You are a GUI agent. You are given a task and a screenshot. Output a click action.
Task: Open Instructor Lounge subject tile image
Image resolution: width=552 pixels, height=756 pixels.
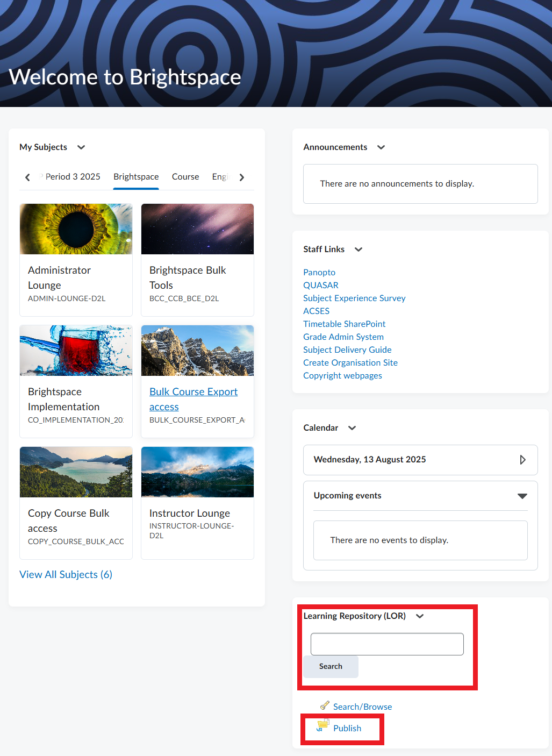(197, 472)
